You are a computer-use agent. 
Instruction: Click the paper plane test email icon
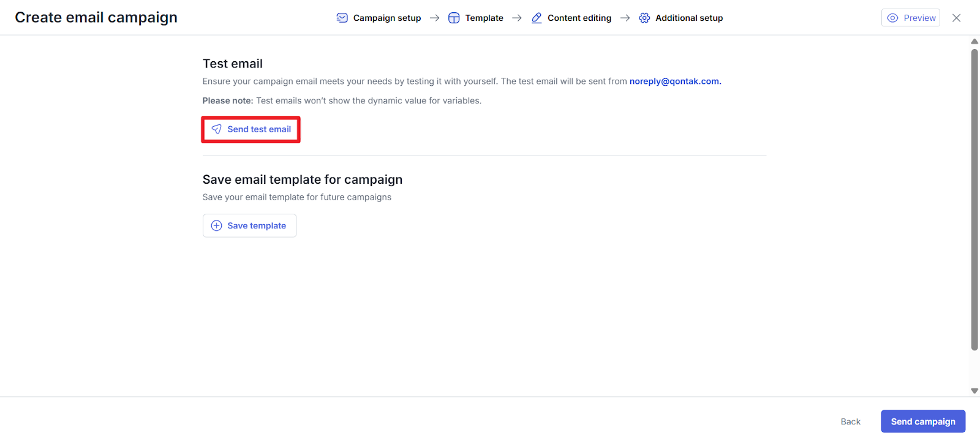216,129
